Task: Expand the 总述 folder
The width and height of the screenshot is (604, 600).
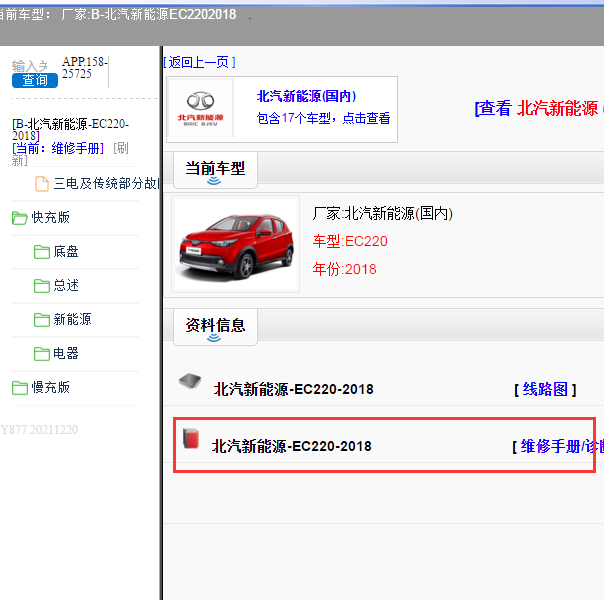Action: click(66, 285)
